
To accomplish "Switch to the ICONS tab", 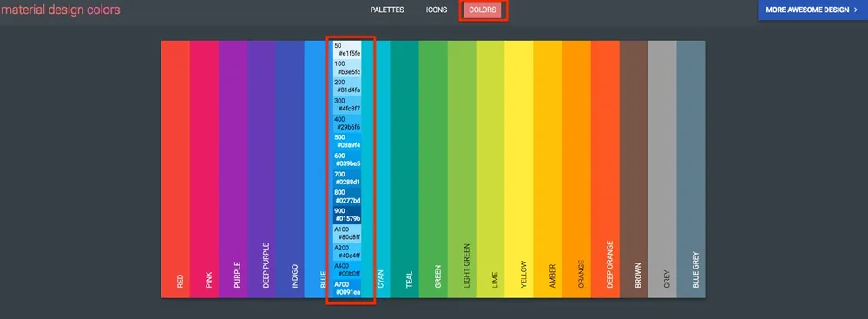I will coord(437,10).
